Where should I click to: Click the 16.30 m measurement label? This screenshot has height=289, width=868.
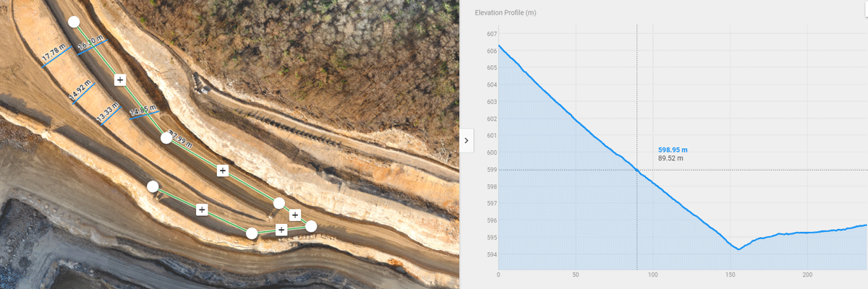coord(91,44)
